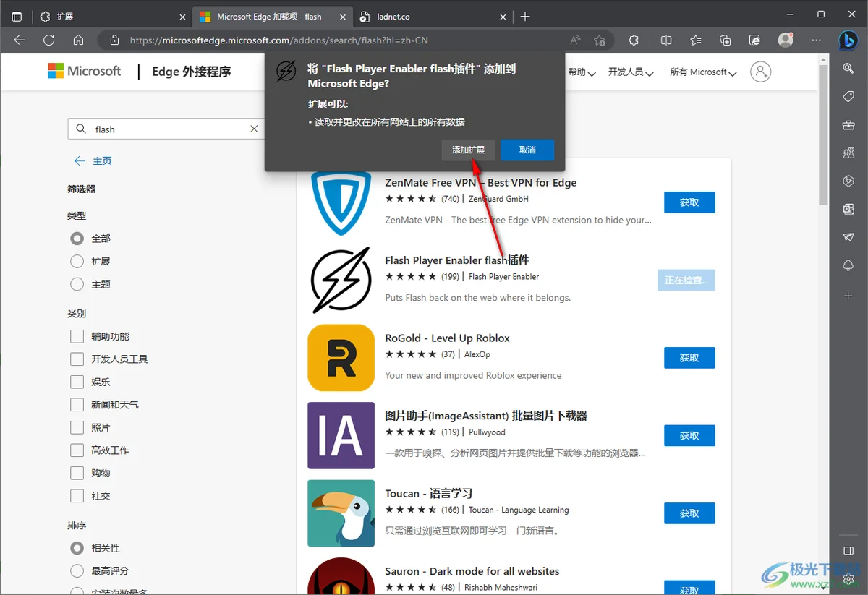Open the Microsoft logo link
This screenshot has height=595, width=868.
(85, 71)
